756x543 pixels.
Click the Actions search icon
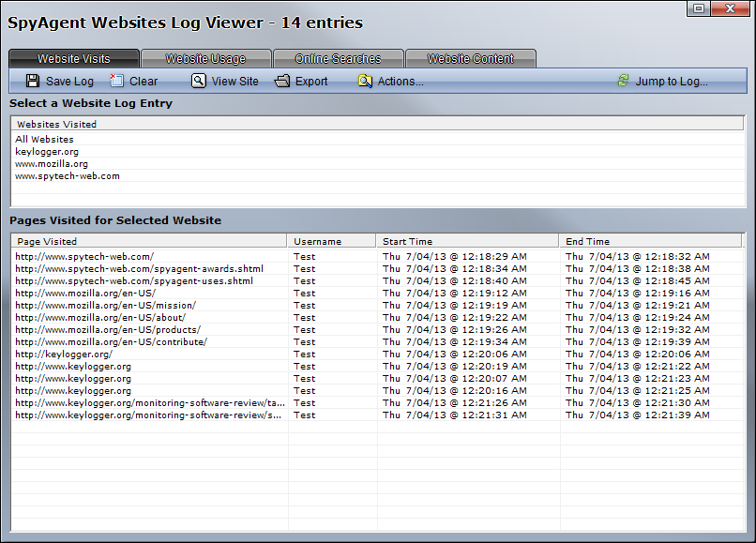[365, 82]
